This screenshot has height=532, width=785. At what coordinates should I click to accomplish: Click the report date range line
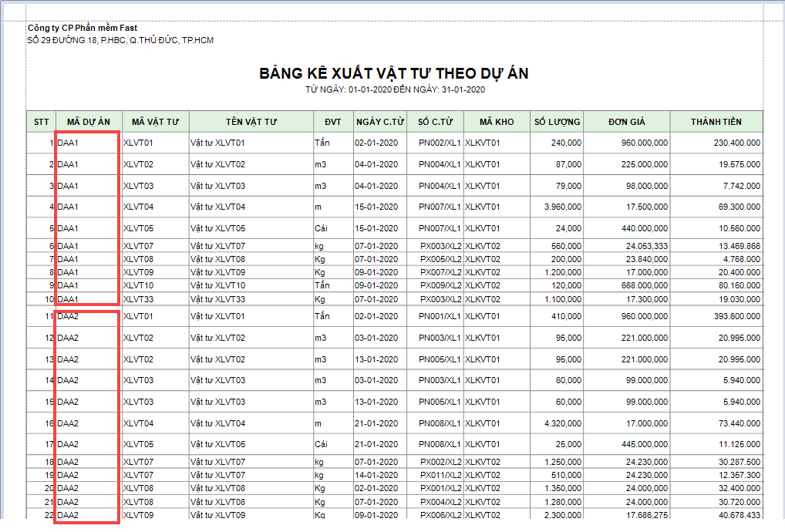(x=394, y=90)
